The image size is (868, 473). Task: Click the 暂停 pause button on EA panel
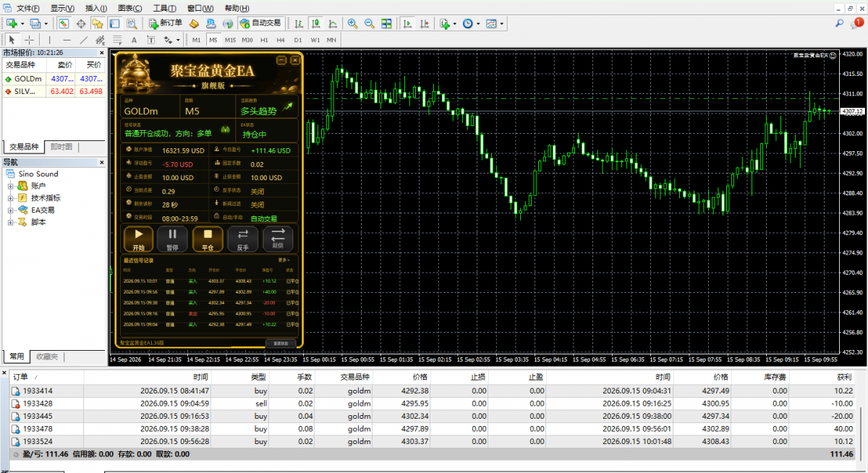pos(172,238)
